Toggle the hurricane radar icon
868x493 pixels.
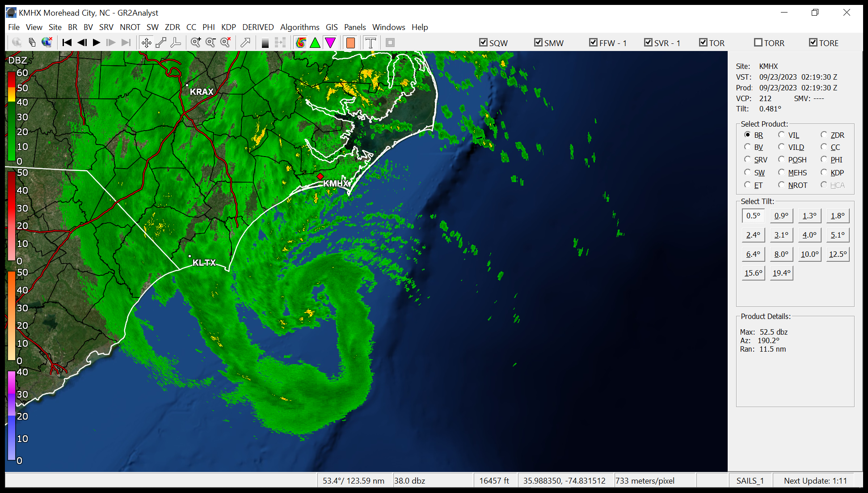click(x=301, y=42)
